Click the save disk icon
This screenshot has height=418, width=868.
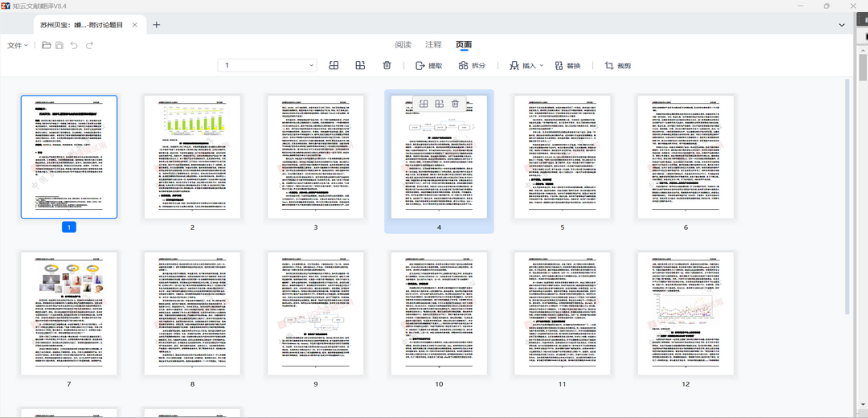[59, 46]
